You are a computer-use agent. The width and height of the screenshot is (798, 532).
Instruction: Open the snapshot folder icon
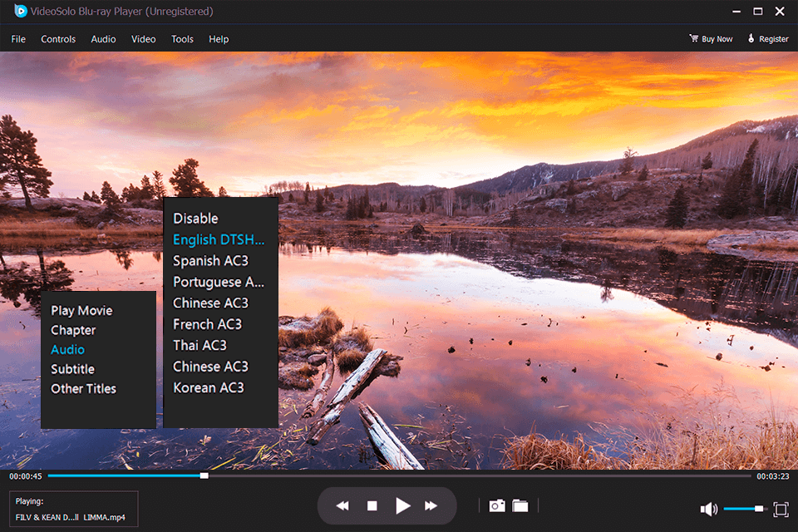pyautogui.click(x=520, y=505)
